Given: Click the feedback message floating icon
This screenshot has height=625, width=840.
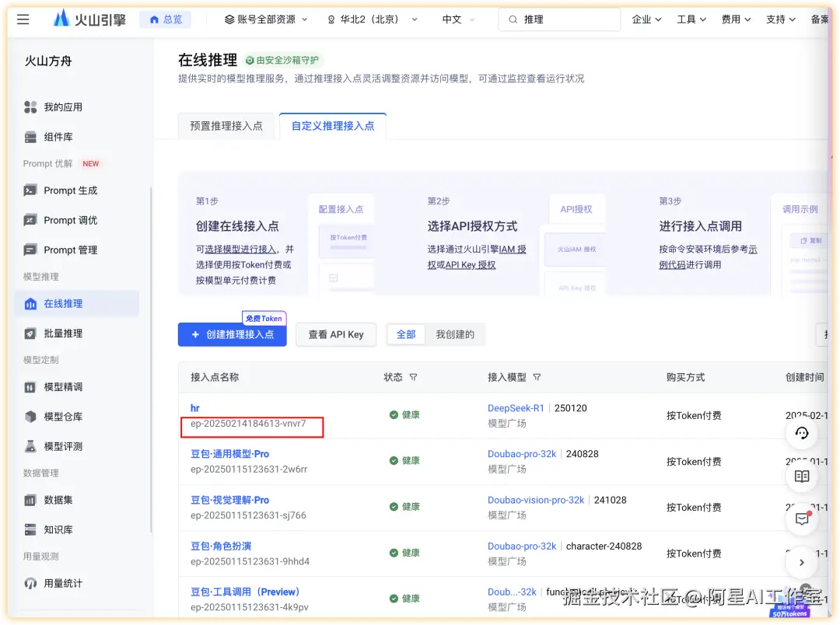Looking at the screenshot, I should click(x=801, y=519).
